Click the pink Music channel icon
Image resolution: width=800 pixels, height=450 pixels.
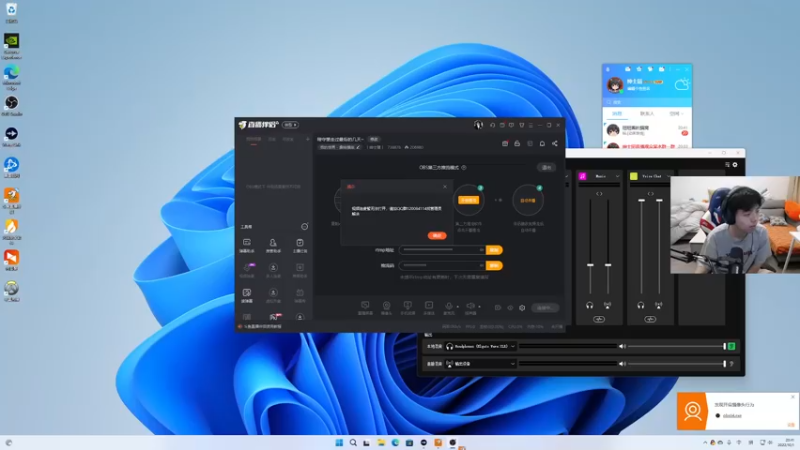click(583, 176)
